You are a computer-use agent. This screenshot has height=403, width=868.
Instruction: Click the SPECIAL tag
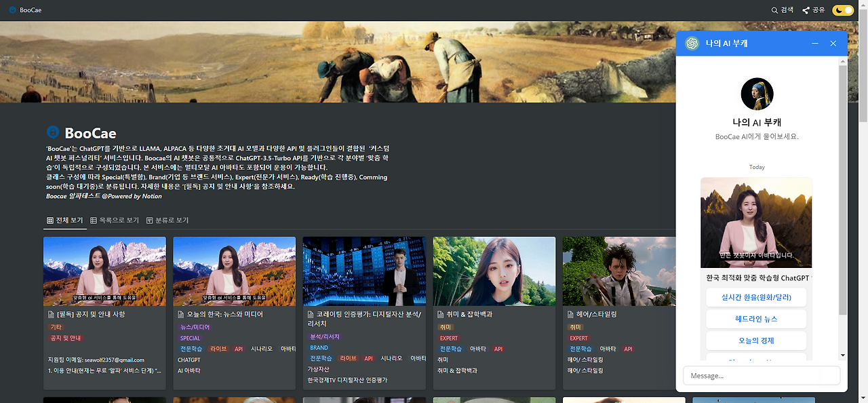coord(191,338)
